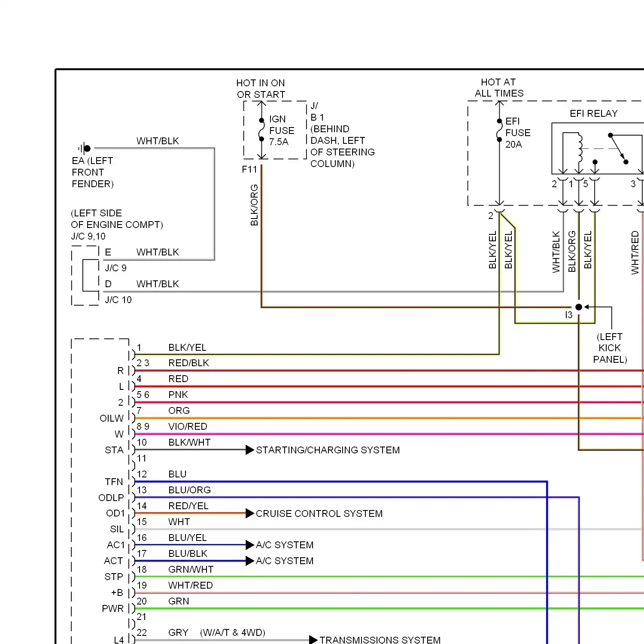Click the BLU/ORG wire label at pin 13
The width and height of the screenshot is (644, 644).
pos(189,490)
